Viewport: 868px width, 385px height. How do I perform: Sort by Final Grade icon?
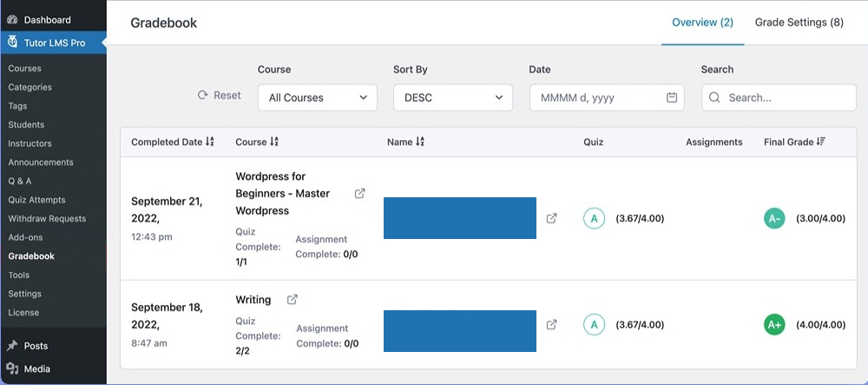point(820,142)
